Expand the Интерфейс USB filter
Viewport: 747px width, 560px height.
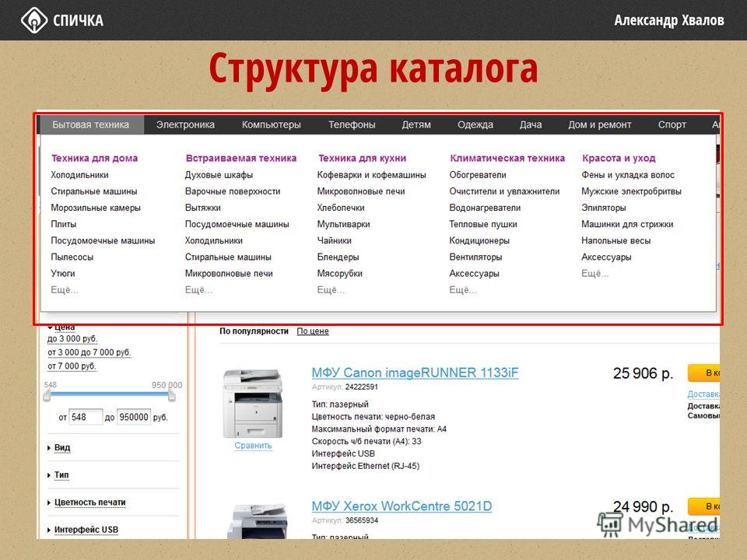click(x=86, y=530)
